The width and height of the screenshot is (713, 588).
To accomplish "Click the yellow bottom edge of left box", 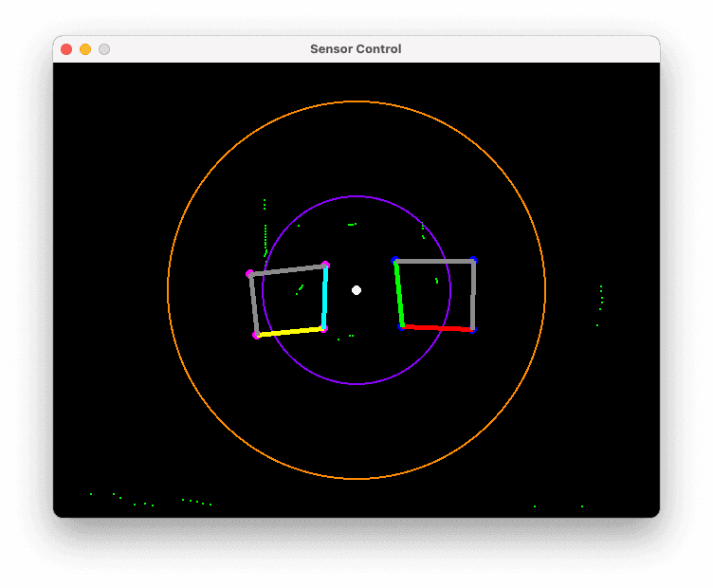I will point(290,332).
